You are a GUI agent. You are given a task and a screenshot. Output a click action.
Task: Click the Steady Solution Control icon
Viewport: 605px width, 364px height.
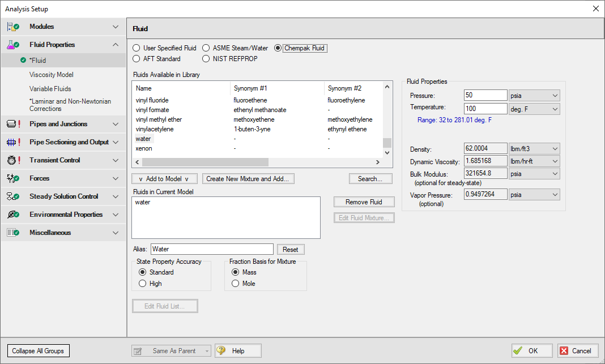14,196
